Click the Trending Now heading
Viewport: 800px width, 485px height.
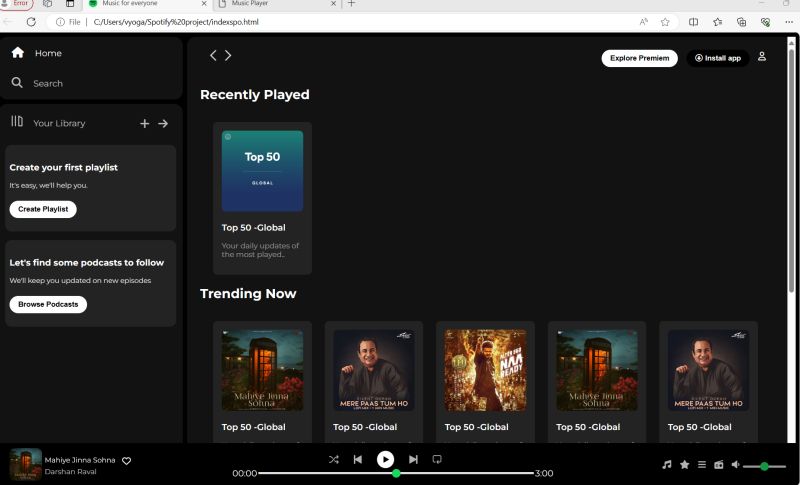248,294
